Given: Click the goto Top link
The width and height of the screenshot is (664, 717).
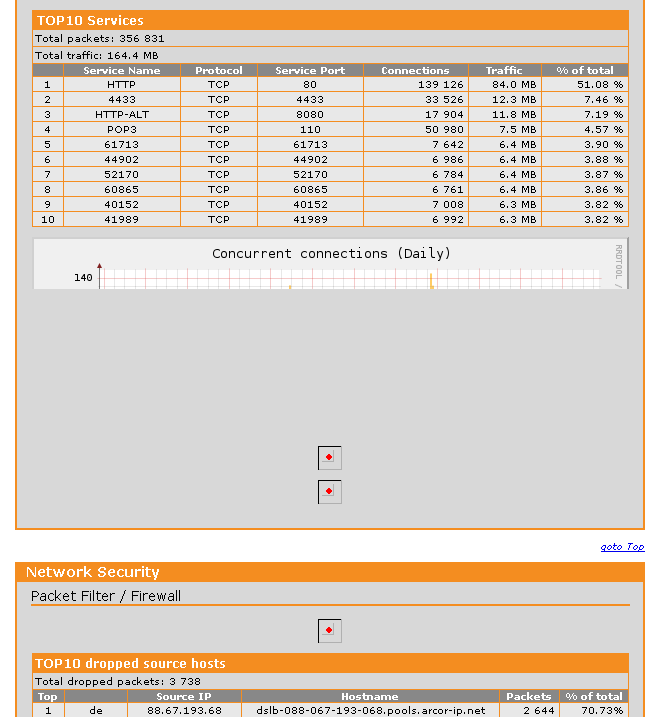Looking at the screenshot, I should tap(622, 546).
